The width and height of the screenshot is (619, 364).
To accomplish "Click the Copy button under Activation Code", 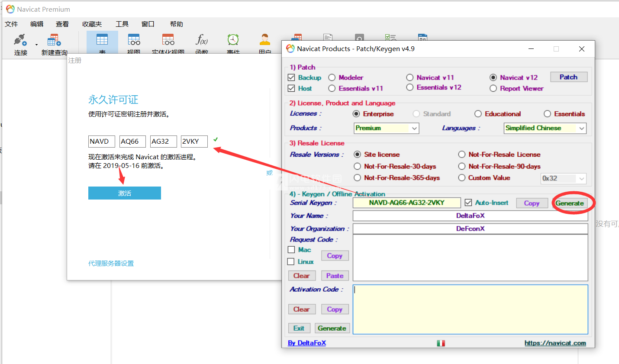I will 335,309.
